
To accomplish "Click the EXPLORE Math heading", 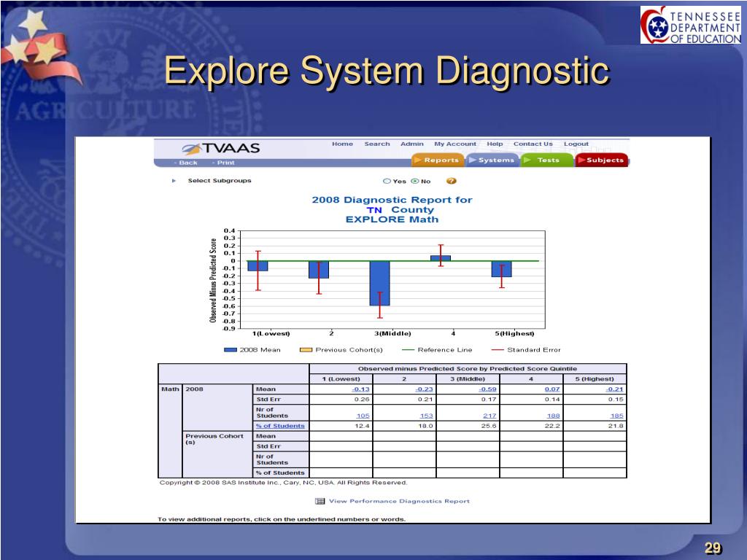I will 392,219.
